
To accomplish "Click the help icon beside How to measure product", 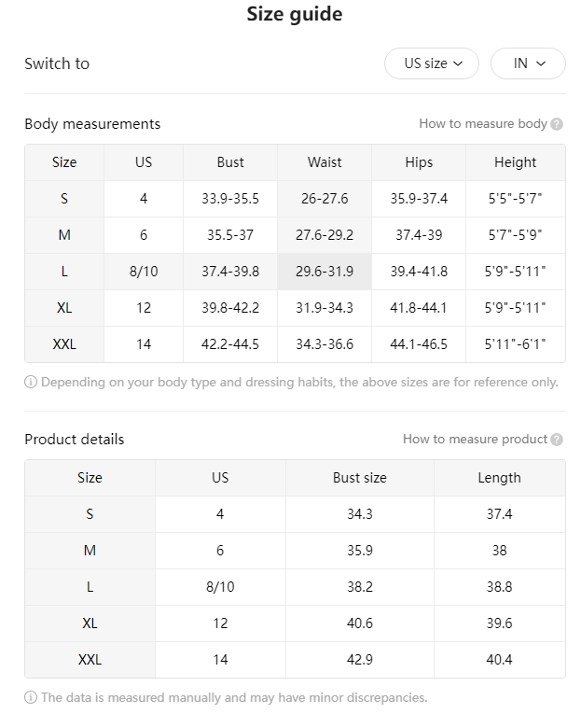I will (557, 440).
